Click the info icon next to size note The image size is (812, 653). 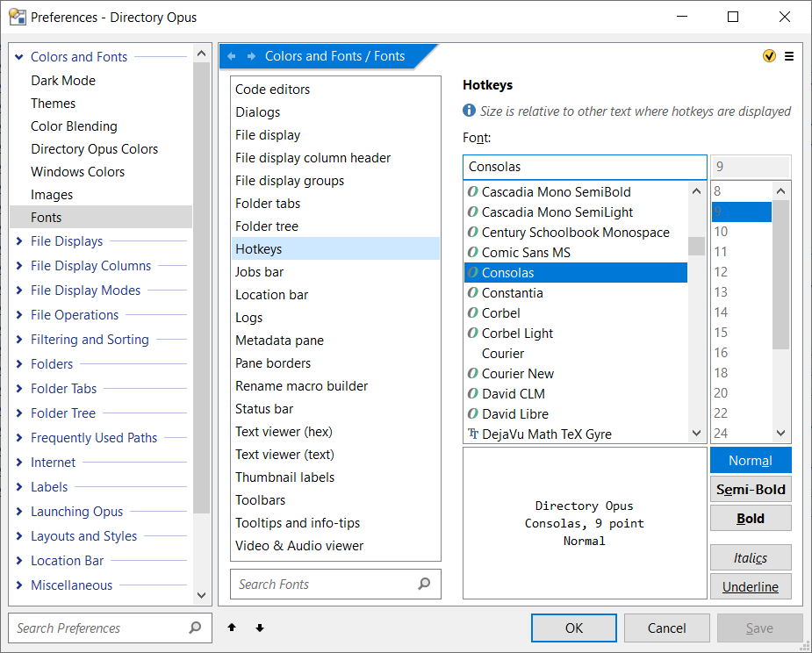click(469, 111)
